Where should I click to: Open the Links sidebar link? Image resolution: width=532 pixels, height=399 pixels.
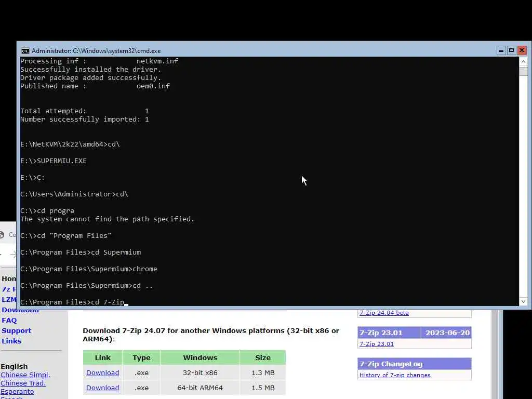(x=11, y=341)
